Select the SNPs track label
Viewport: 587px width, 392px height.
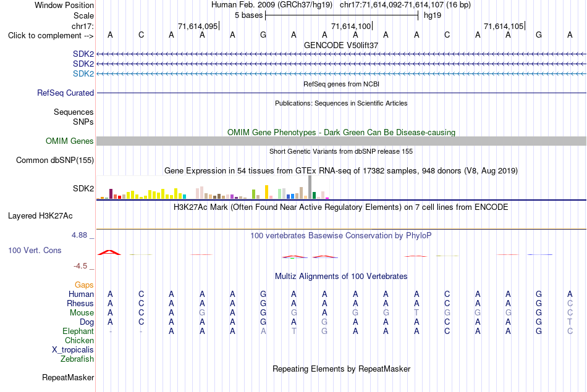83,122
